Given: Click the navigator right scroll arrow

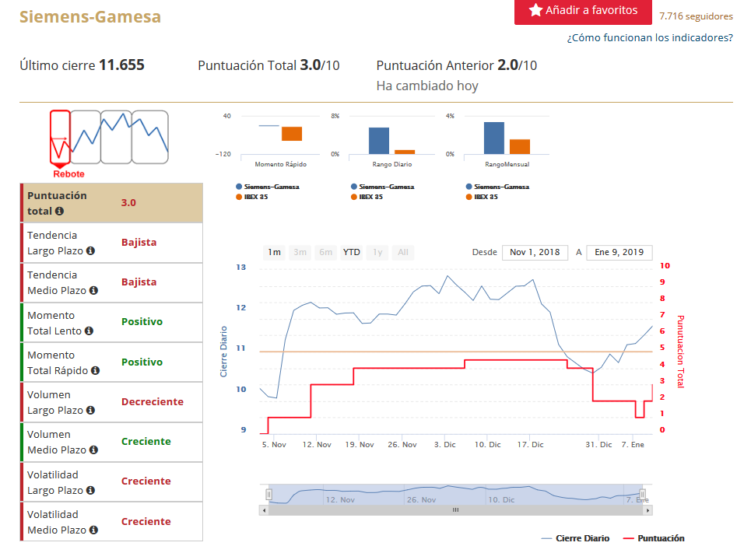Looking at the screenshot, I should coord(648,510).
